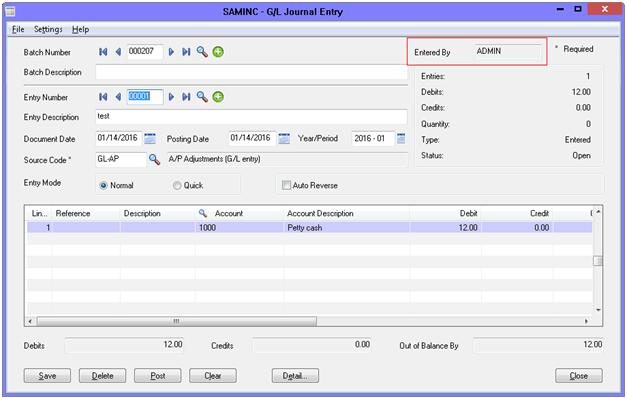Open the Source Code finder magnifier

[x=154, y=160]
